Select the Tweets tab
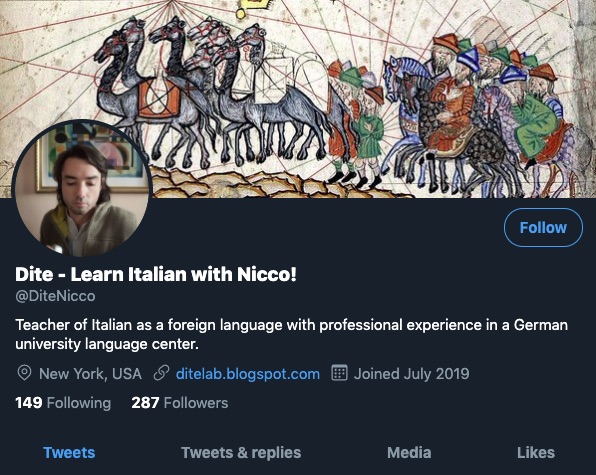Image resolution: width=596 pixels, height=475 pixels. point(69,453)
